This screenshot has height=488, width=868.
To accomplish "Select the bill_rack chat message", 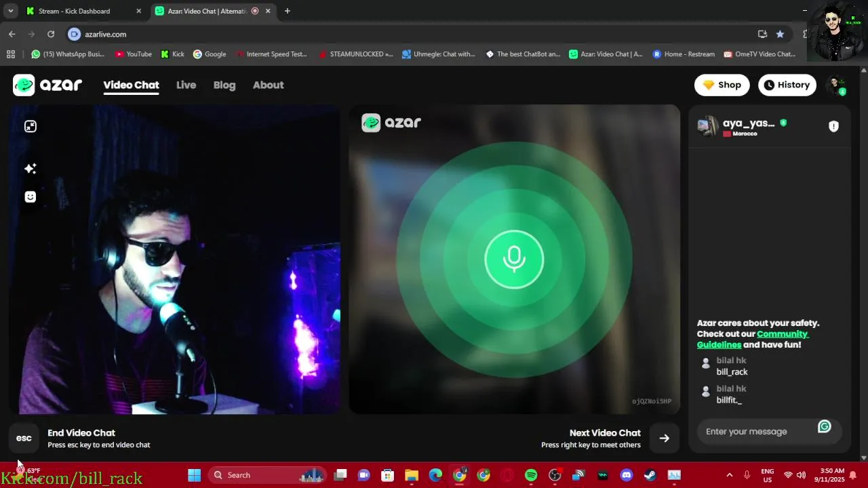I will click(732, 371).
